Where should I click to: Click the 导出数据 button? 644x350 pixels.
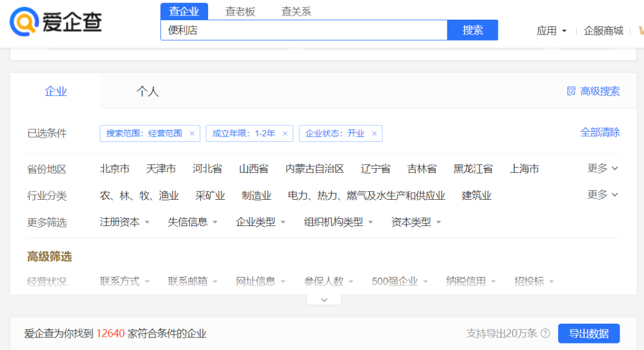point(588,333)
